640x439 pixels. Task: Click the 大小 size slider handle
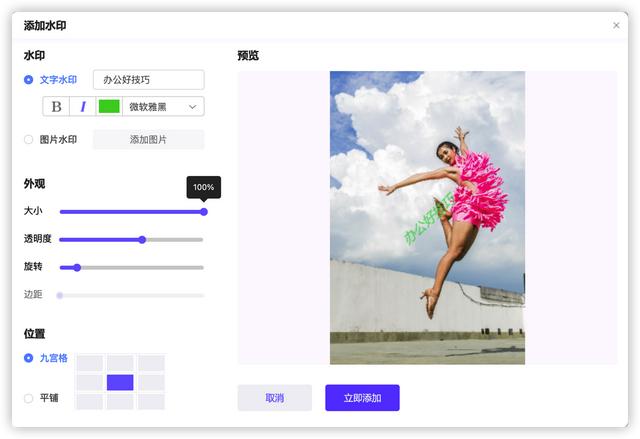tap(204, 212)
